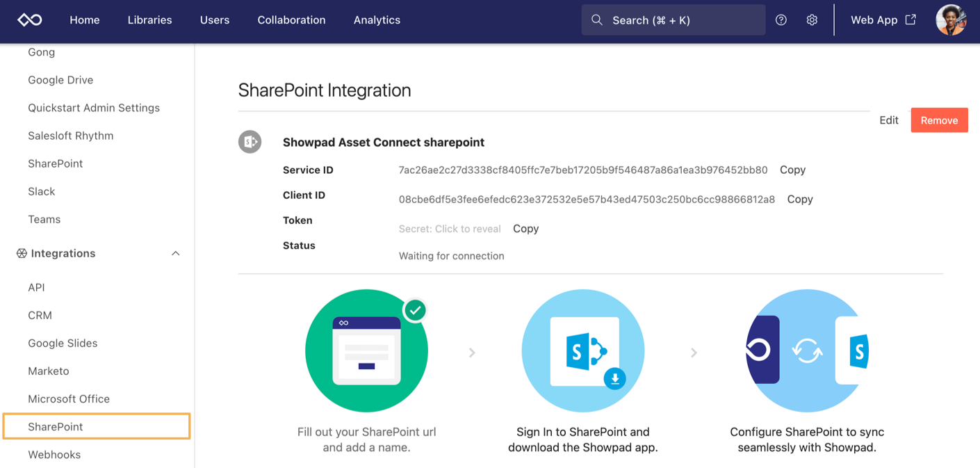
Task: Collapse the Integrations section
Action: point(176,253)
